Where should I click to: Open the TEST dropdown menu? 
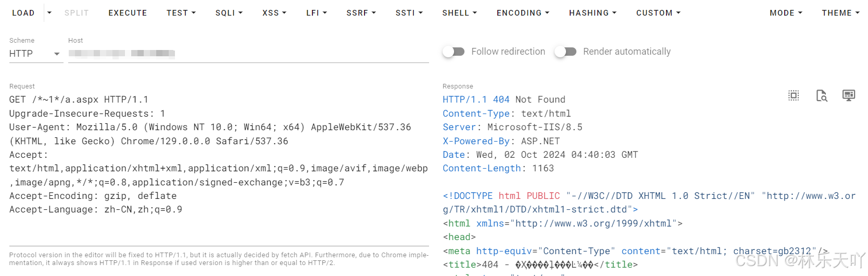(181, 13)
